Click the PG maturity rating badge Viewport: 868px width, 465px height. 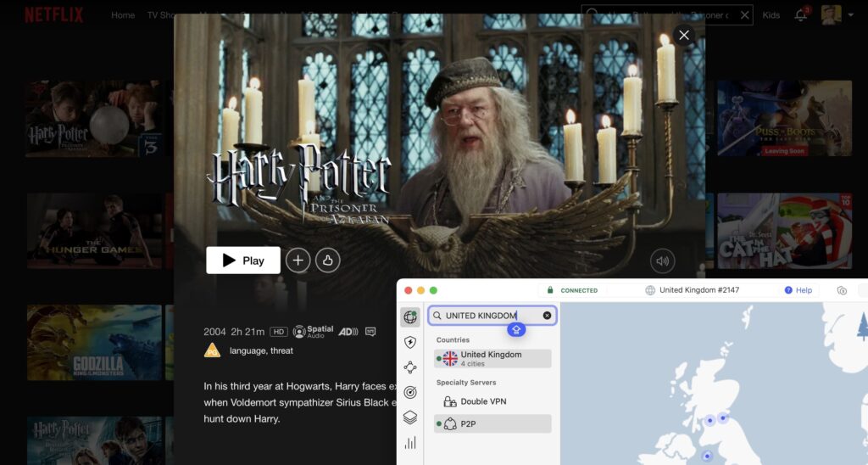pyautogui.click(x=212, y=350)
